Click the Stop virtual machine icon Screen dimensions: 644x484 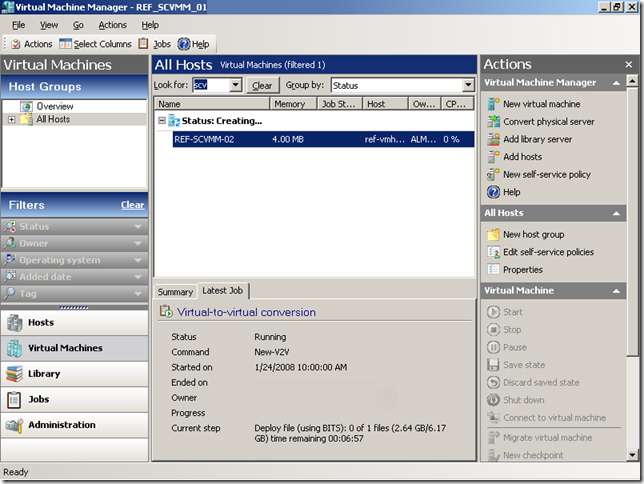pyautogui.click(x=493, y=330)
